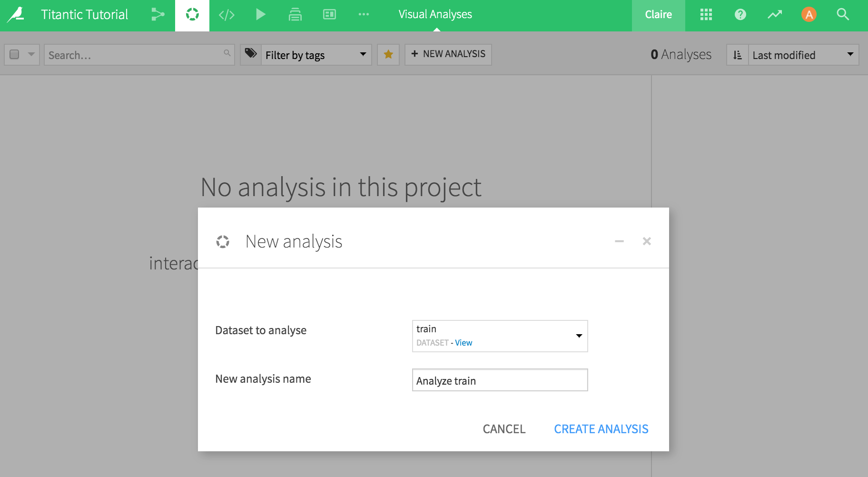Click the Dataiku bird logo

pos(16,14)
